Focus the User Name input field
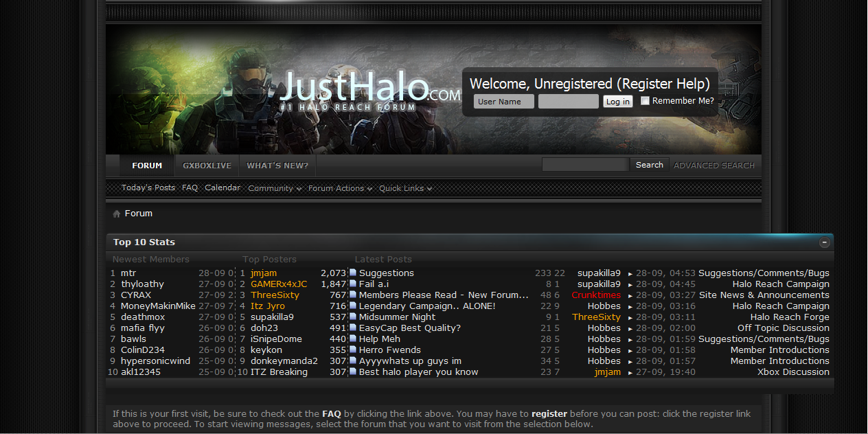Screen dimensions: 868x434 pyautogui.click(x=504, y=102)
